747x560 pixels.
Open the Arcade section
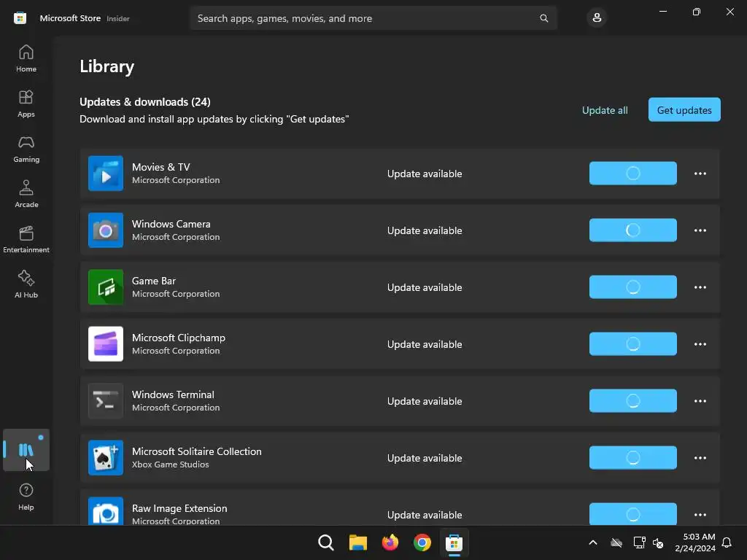click(26, 194)
